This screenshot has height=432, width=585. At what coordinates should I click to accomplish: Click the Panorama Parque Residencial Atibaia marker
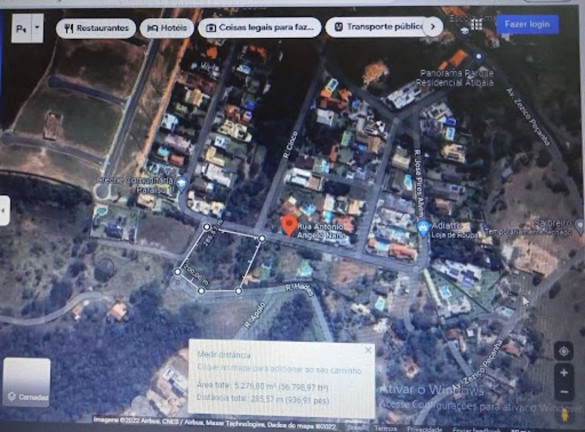tap(479, 57)
